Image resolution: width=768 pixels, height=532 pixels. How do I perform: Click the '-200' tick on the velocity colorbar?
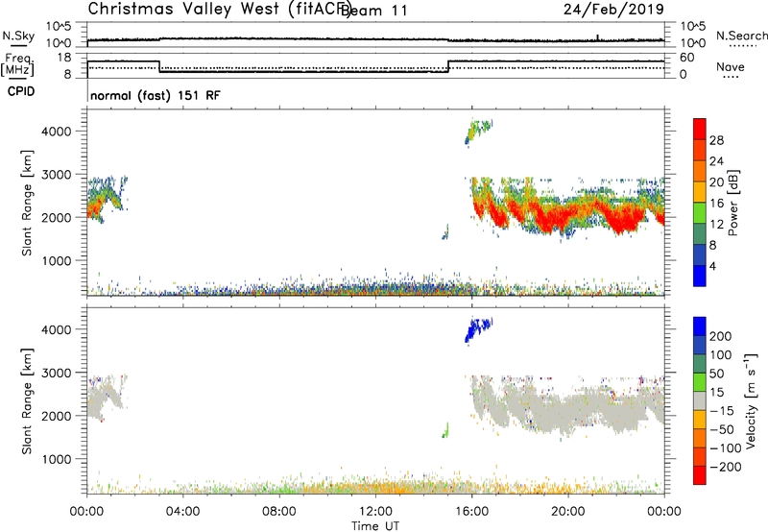[x=725, y=467]
